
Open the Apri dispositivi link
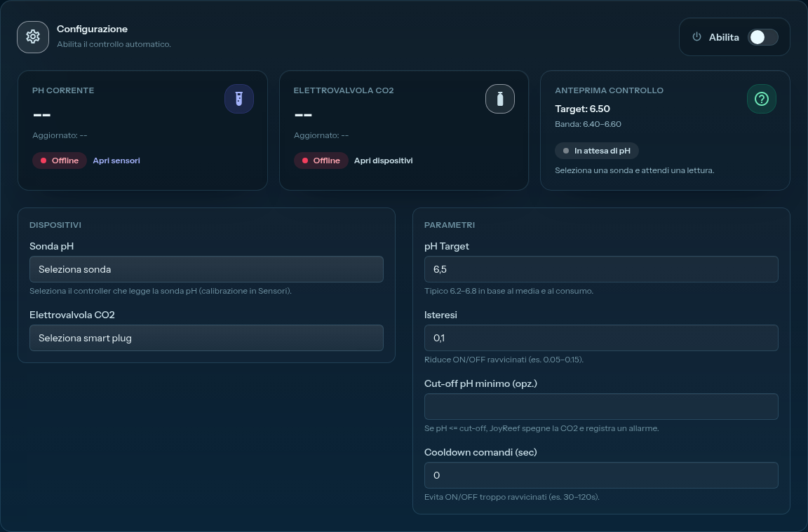(x=384, y=161)
